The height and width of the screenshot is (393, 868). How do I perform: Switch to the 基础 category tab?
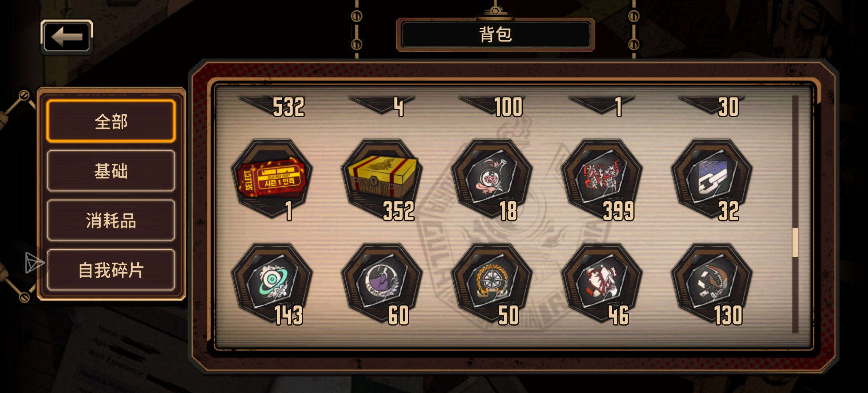point(111,171)
